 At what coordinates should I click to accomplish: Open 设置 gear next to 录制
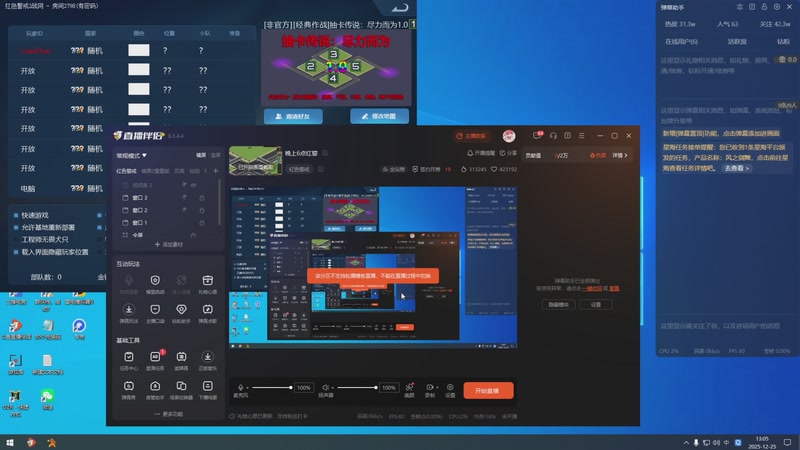click(x=450, y=388)
